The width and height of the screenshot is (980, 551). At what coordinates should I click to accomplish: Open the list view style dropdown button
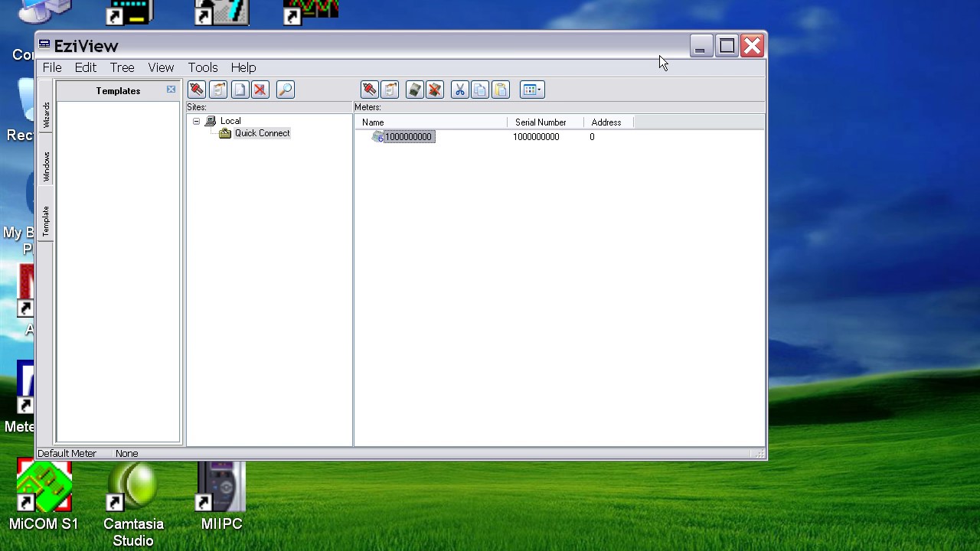[531, 90]
